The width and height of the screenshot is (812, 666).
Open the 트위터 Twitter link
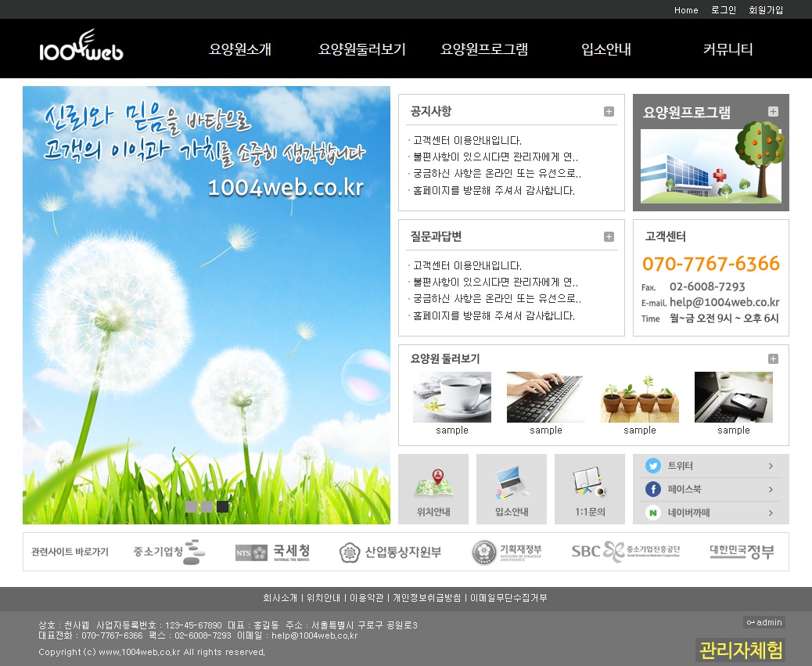710,466
